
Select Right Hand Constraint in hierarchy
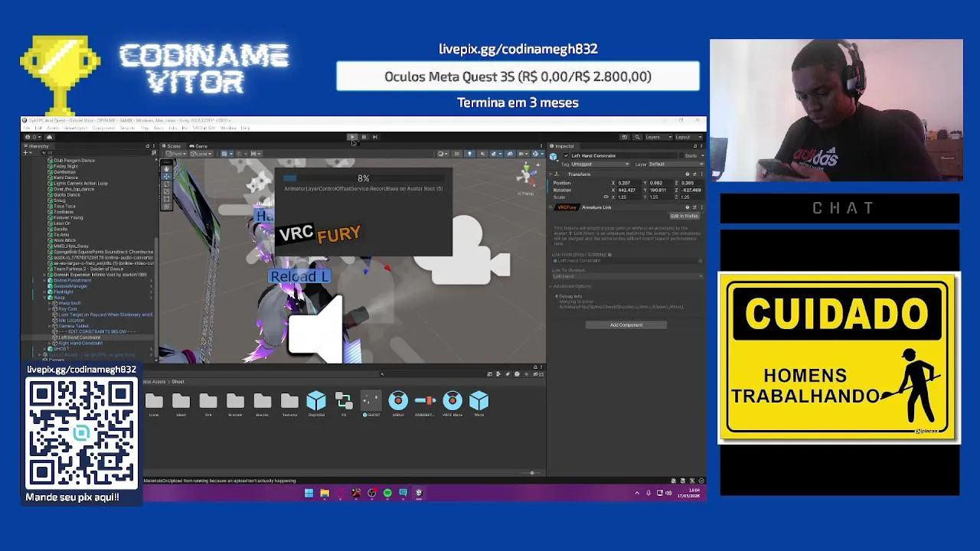[x=80, y=343]
